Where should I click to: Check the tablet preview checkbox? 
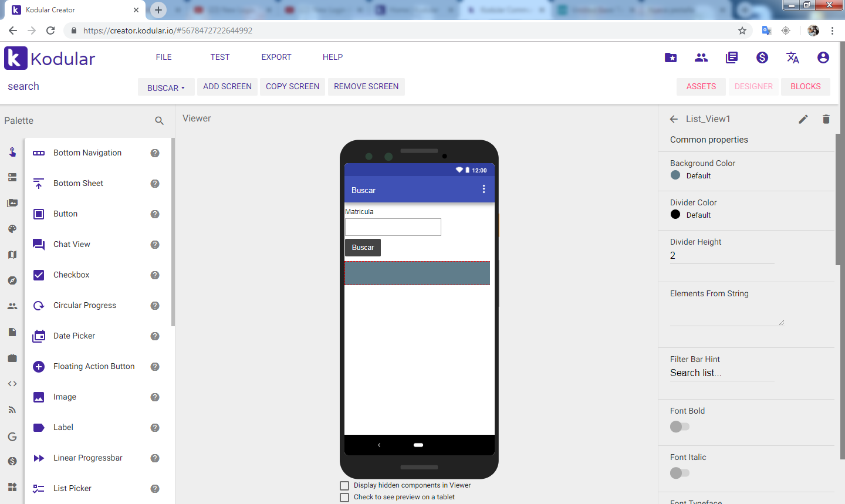point(344,498)
